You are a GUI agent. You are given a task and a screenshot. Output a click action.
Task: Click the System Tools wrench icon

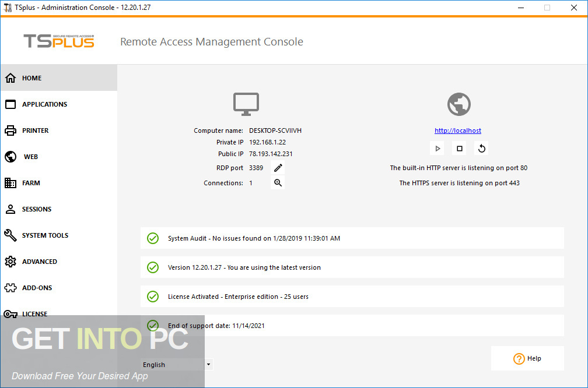click(x=10, y=235)
